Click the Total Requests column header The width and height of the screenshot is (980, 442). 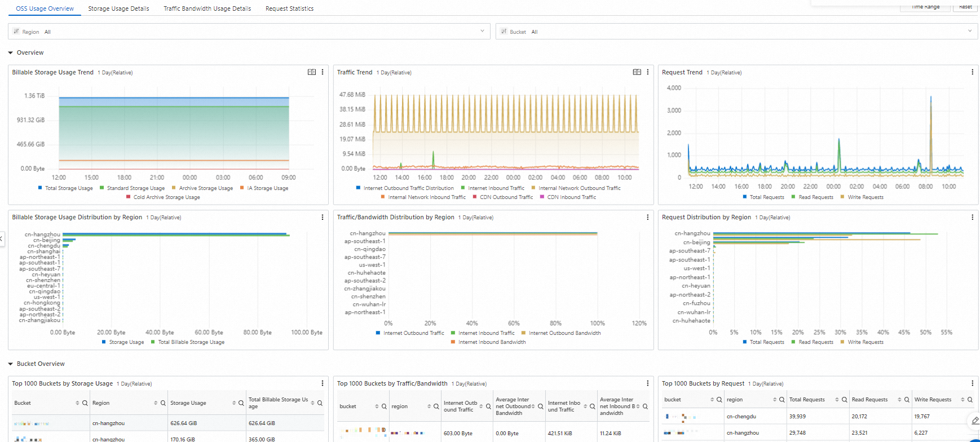click(807, 400)
